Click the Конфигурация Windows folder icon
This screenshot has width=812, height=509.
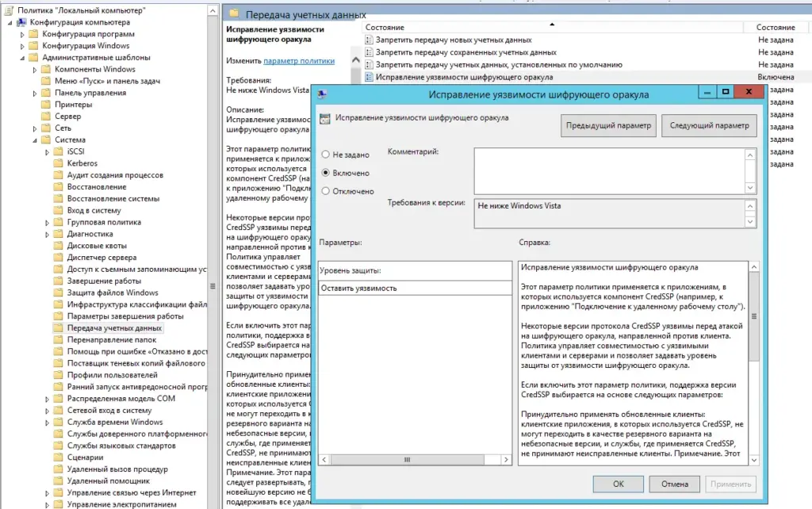click(33, 45)
